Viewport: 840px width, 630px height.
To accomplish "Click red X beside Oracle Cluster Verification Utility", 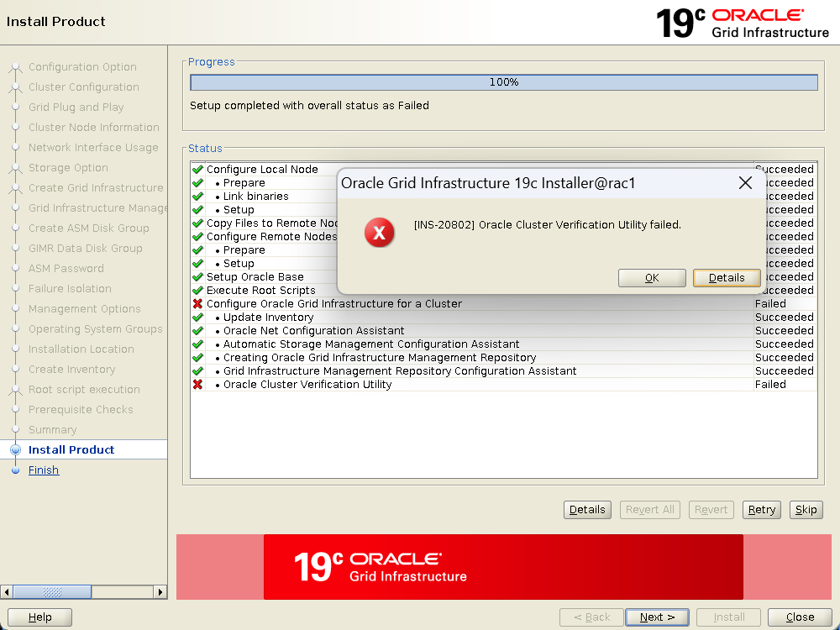I will tap(197, 385).
